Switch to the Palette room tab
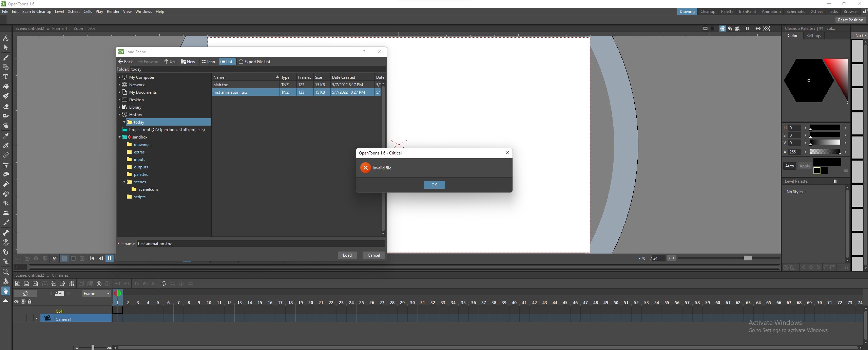 727,11
